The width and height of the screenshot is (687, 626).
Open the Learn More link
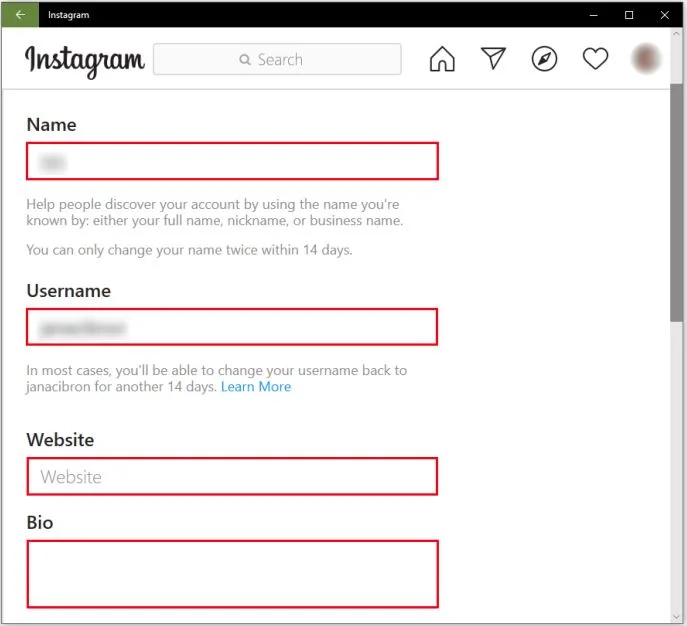tap(256, 387)
